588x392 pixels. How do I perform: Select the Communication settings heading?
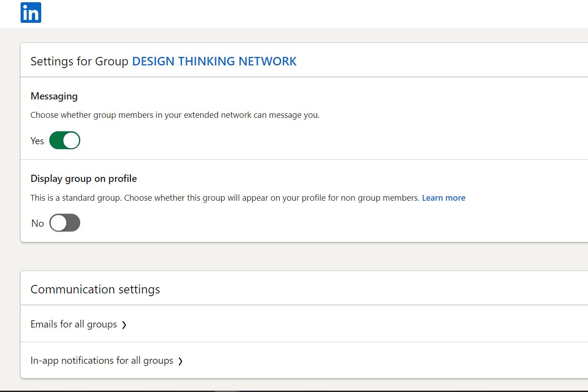(95, 289)
